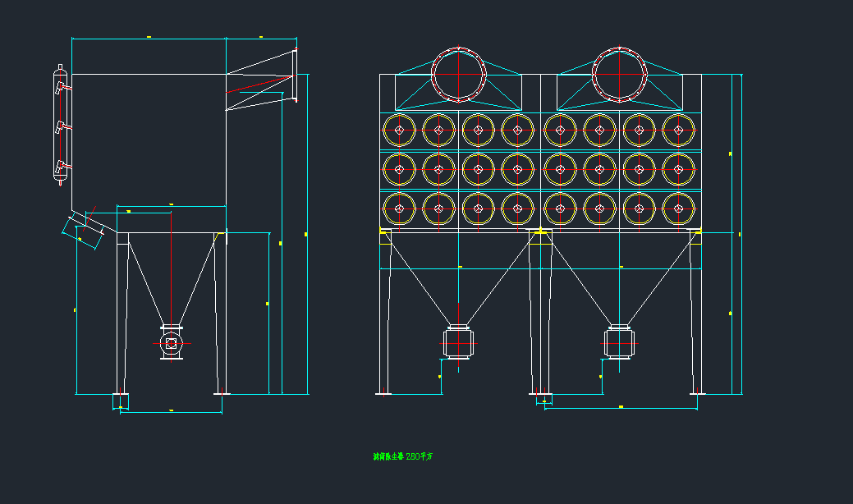
Task: Select the angled access port on side view
Action: [x=84, y=228]
